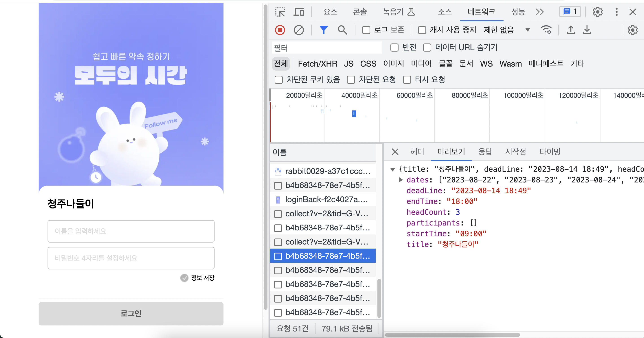Import HAR file with upload icon
The image size is (644, 338).
click(570, 30)
